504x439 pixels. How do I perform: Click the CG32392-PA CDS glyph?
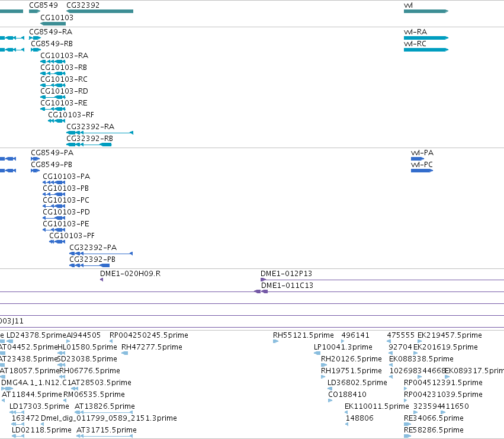pyautogui.click(x=101, y=254)
